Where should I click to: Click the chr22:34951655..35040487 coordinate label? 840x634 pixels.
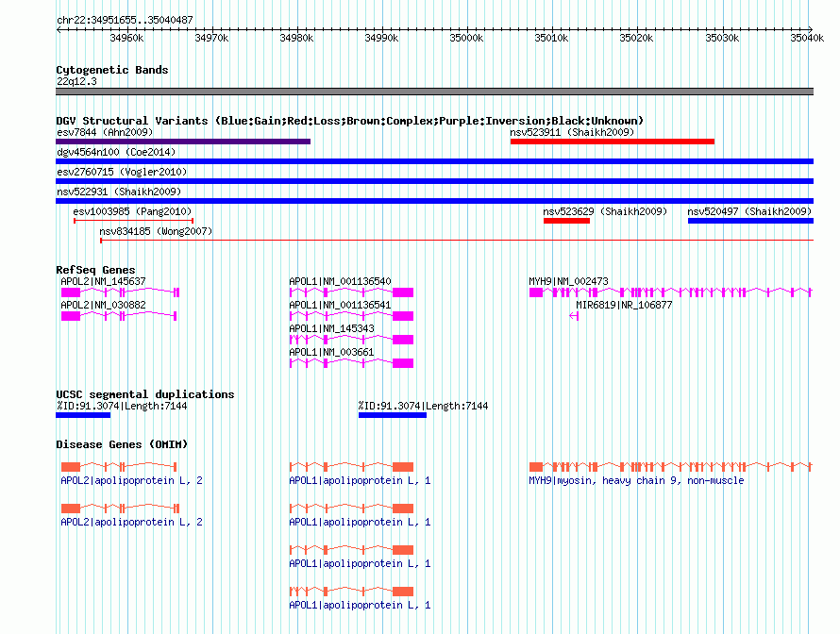125,20
